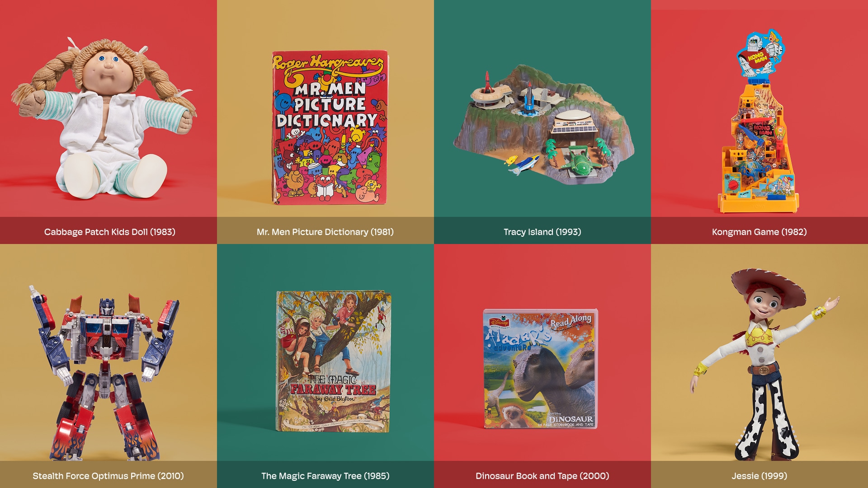Click the 'Stealth Force Optimus Prime (2010)' caption

[x=108, y=476]
